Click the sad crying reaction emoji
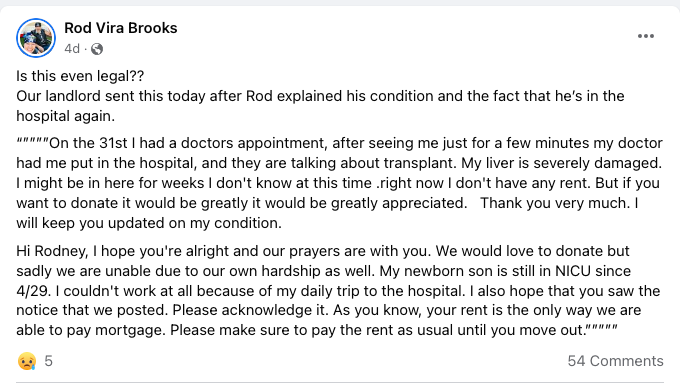Viewport: 680px width, 384px height. 27,361
